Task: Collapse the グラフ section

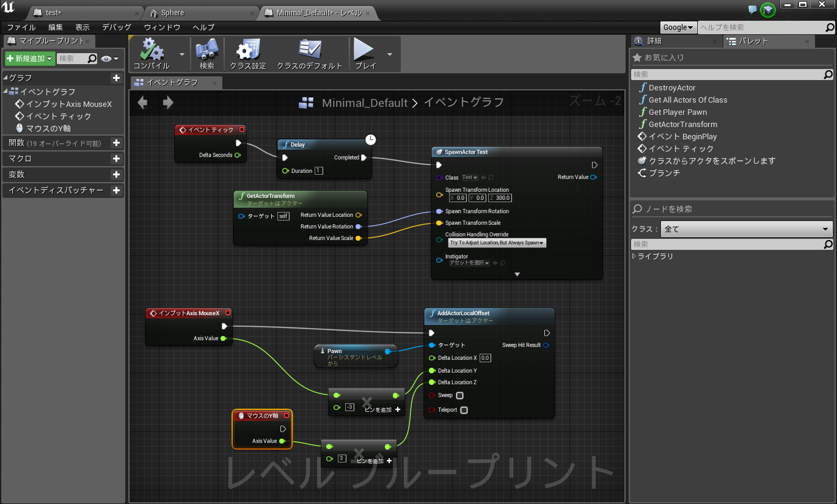Action: tap(5, 78)
